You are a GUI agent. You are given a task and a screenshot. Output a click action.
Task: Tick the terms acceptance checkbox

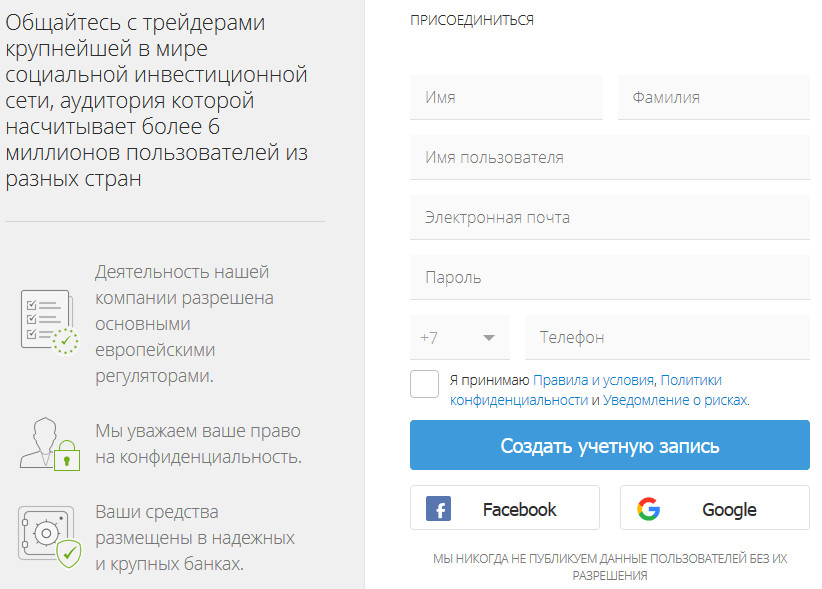click(x=424, y=384)
